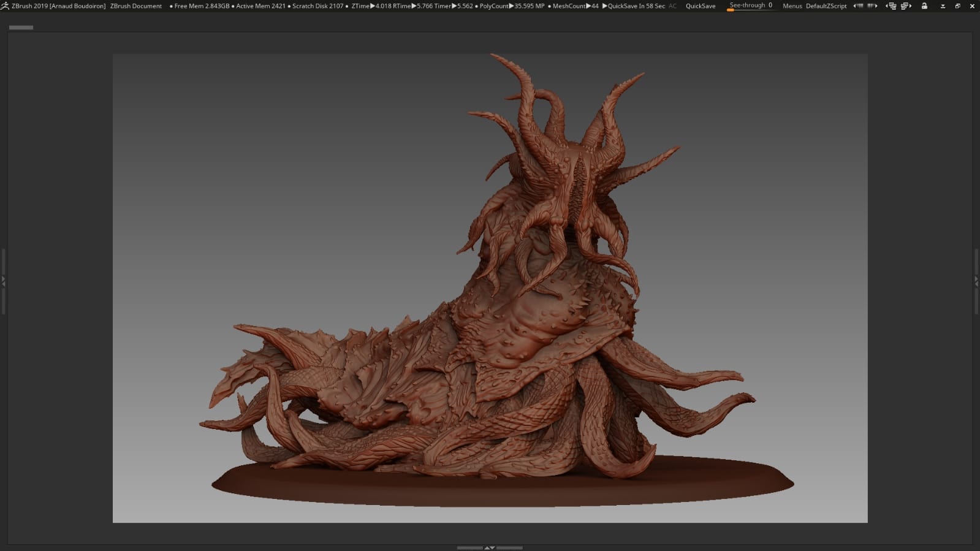Minimize ZBrush using the underlined arrow icon
Viewport: 980px width, 551px height.
click(x=943, y=6)
